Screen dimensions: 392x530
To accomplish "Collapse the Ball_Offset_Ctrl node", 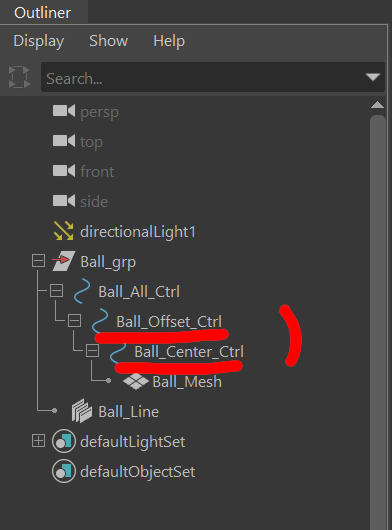I will tap(74, 320).
